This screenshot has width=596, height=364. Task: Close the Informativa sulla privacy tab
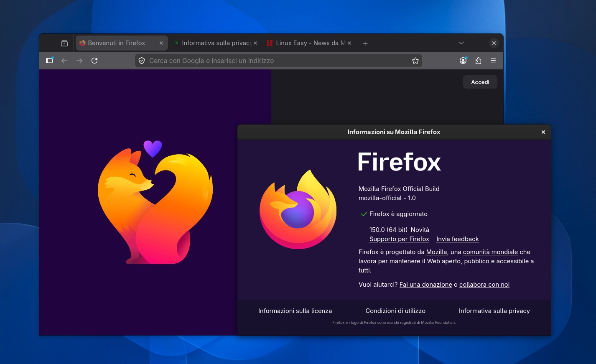coord(255,43)
